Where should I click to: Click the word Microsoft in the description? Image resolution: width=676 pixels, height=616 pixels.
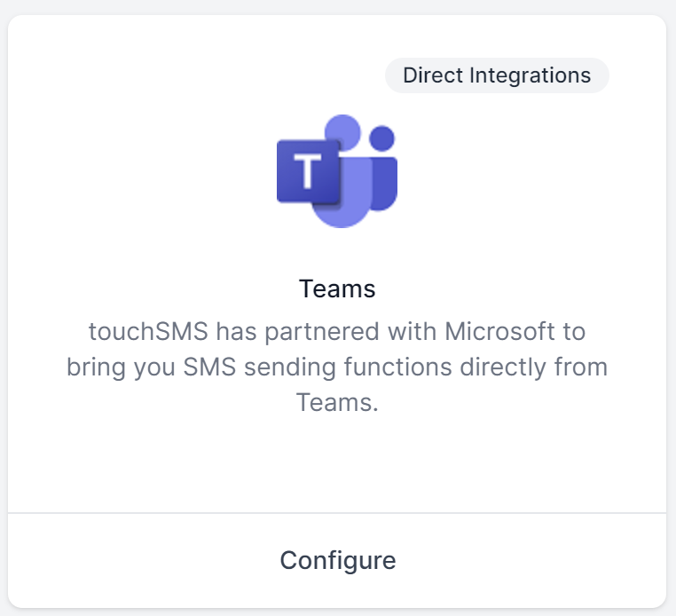coord(499,332)
